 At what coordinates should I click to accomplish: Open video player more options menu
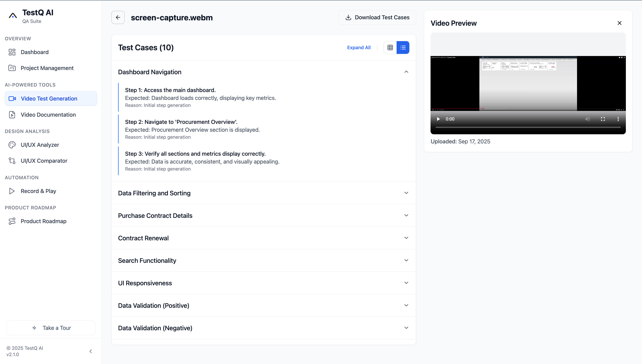618,119
